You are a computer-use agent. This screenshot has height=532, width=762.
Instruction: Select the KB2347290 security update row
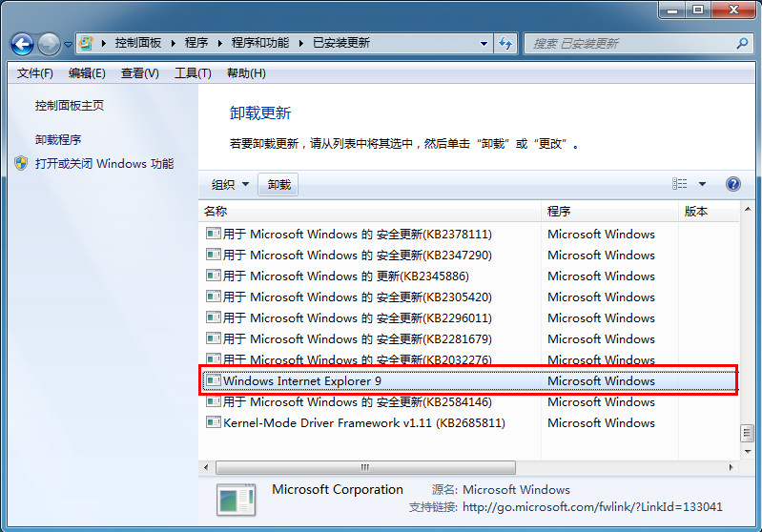(469, 256)
